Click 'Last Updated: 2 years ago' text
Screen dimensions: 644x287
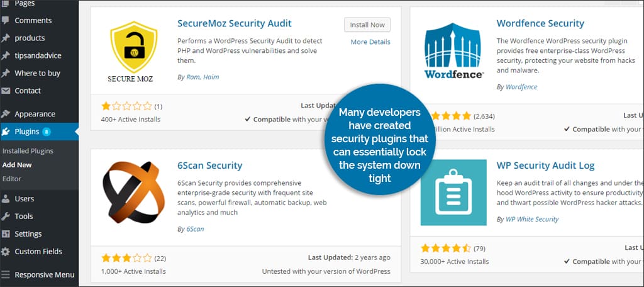pos(349,258)
